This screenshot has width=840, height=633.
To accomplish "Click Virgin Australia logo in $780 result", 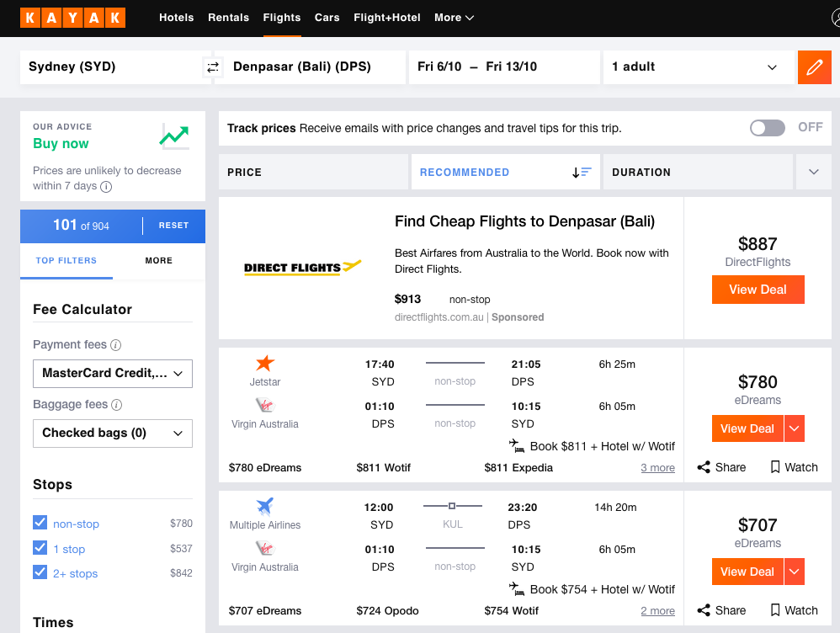I will click(x=264, y=405).
